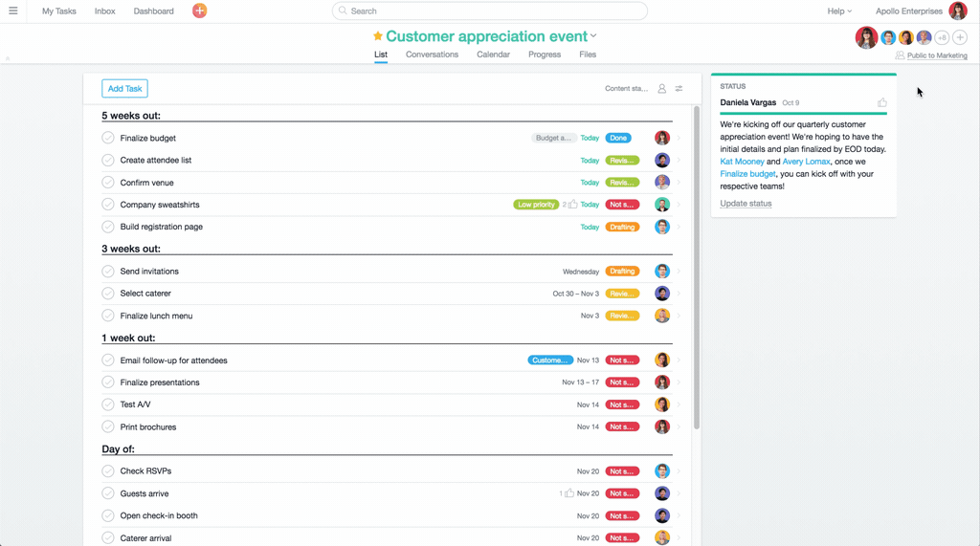Mark Create attendee list complete
Screen dimensions: 980x546
(108, 160)
